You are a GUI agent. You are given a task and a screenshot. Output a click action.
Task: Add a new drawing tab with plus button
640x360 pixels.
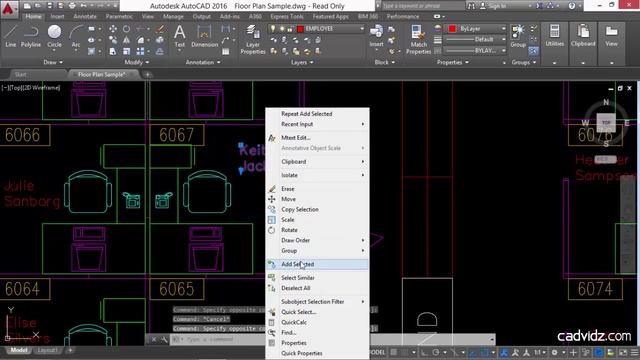(x=147, y=75)
